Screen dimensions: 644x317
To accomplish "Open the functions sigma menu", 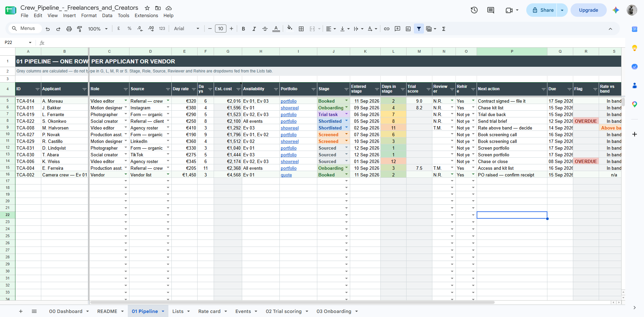I will 444,29.
